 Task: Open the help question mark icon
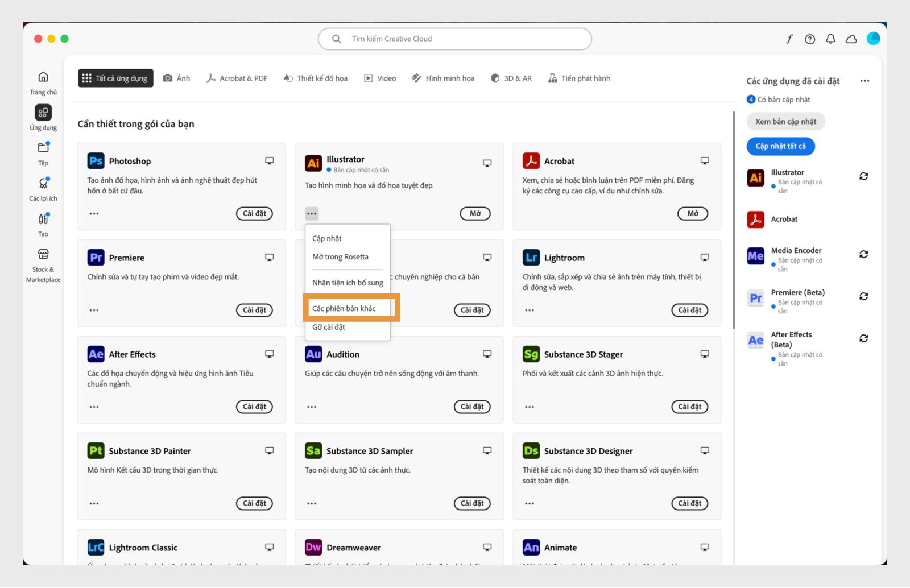coord(810,39)
